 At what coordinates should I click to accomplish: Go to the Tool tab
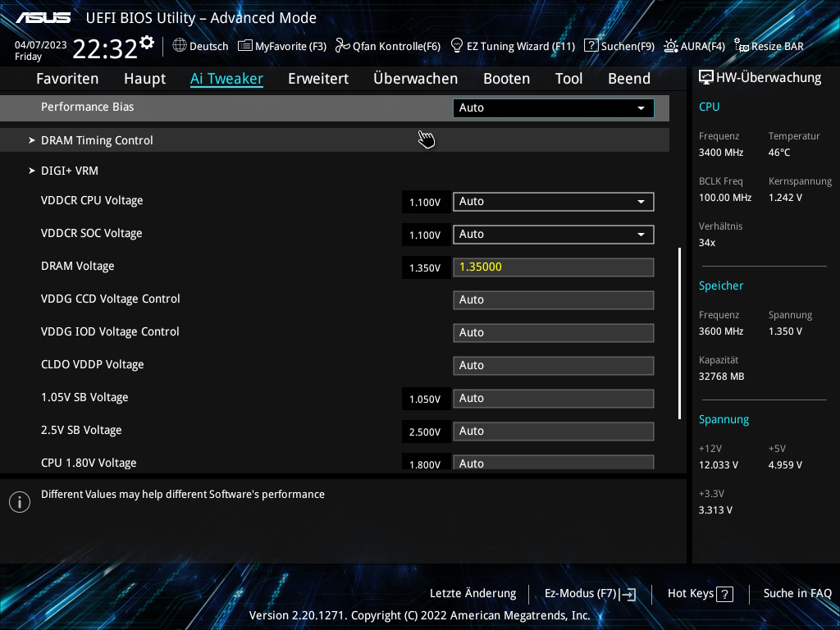[569, 79]
